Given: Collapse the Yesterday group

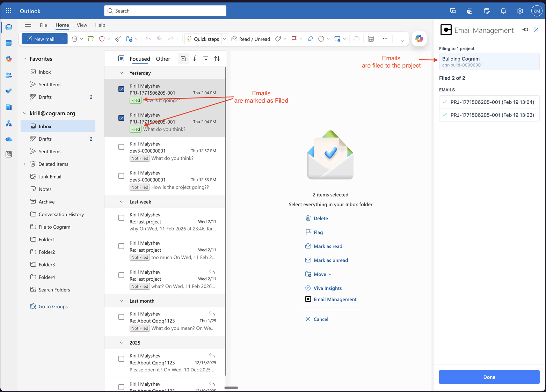Looking at the screenshot, I should 121,73.
